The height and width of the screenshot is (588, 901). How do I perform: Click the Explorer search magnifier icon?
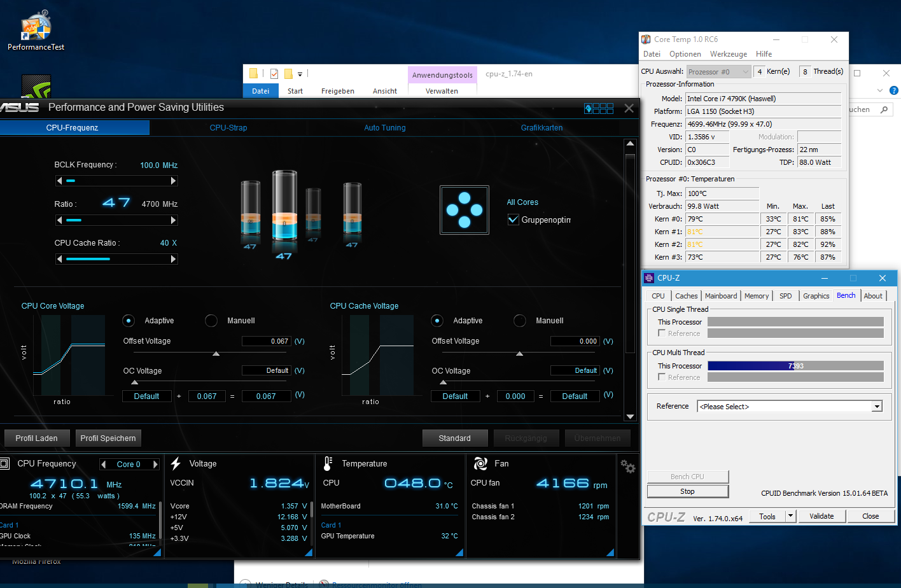point(884,110)
